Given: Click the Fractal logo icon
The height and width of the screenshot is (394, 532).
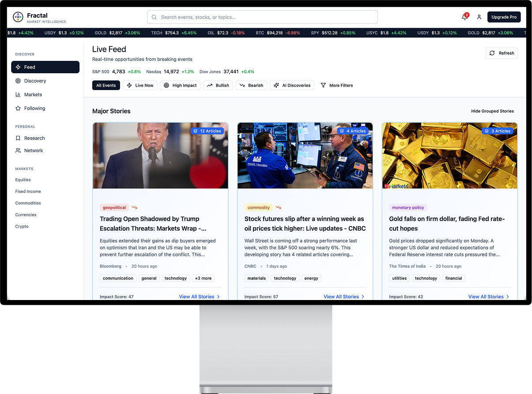Looking at the screenshot, I should pos(18,17).
